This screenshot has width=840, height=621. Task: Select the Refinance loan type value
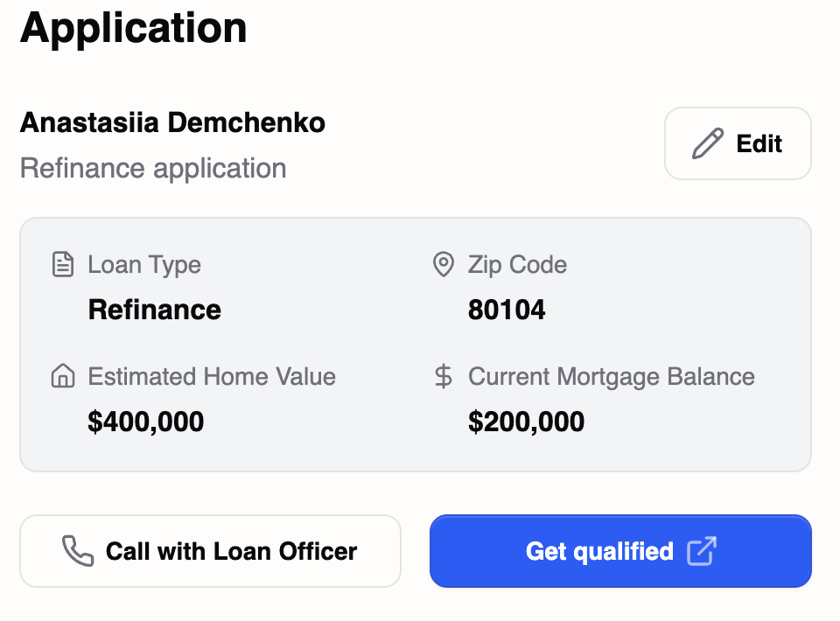(x=154, y=309)
